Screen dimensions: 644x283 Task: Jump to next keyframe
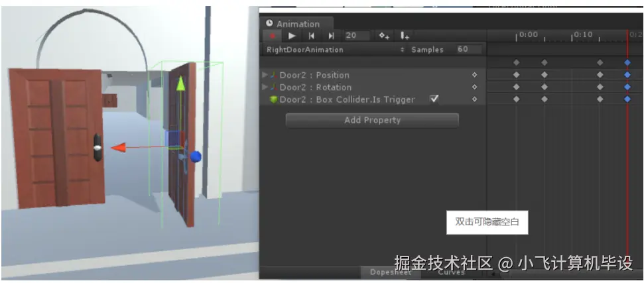coord(332,36)
